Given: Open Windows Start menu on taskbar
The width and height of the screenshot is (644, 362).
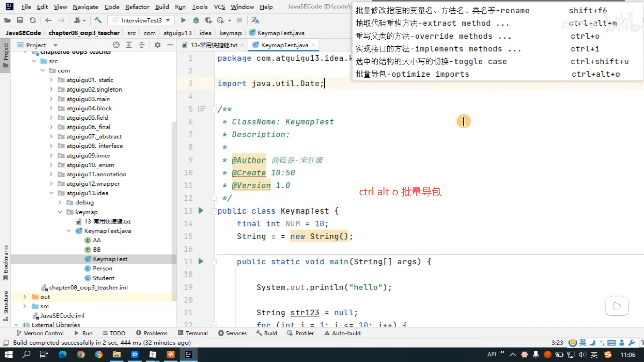Looking at the screenshot, I should [x=9, y=354].
